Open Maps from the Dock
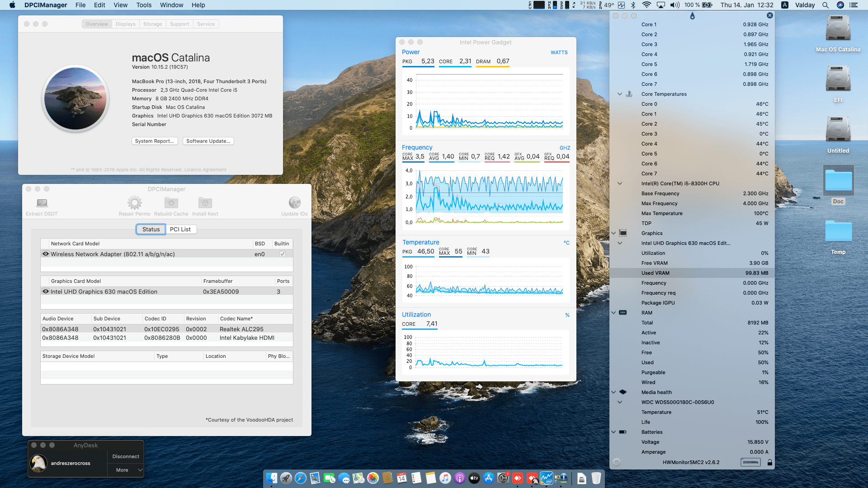868x488 pixels. point(359,478)
